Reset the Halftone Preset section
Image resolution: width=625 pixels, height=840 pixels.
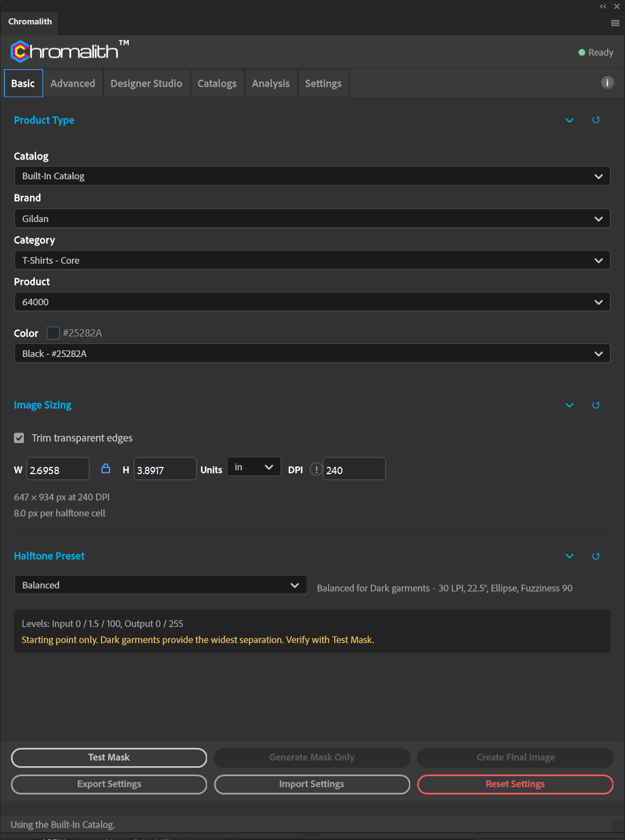click(596, 556)
